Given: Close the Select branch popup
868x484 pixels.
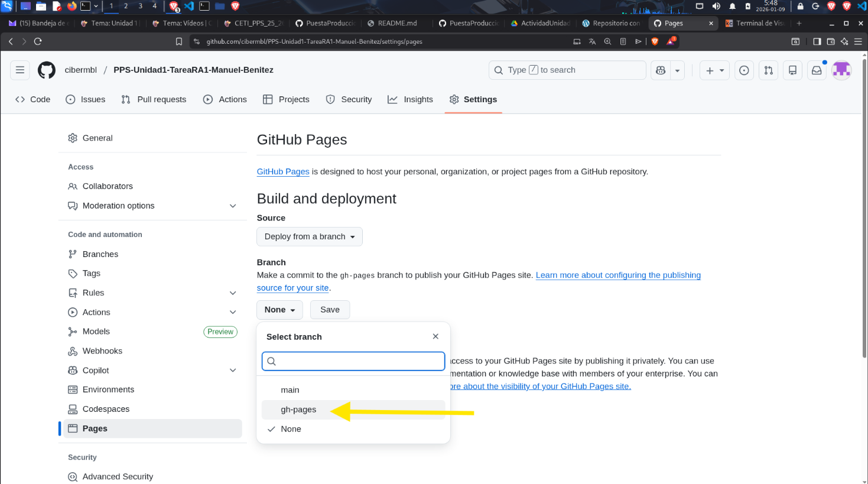Looking at the screenshot, I should click(435, 336).
